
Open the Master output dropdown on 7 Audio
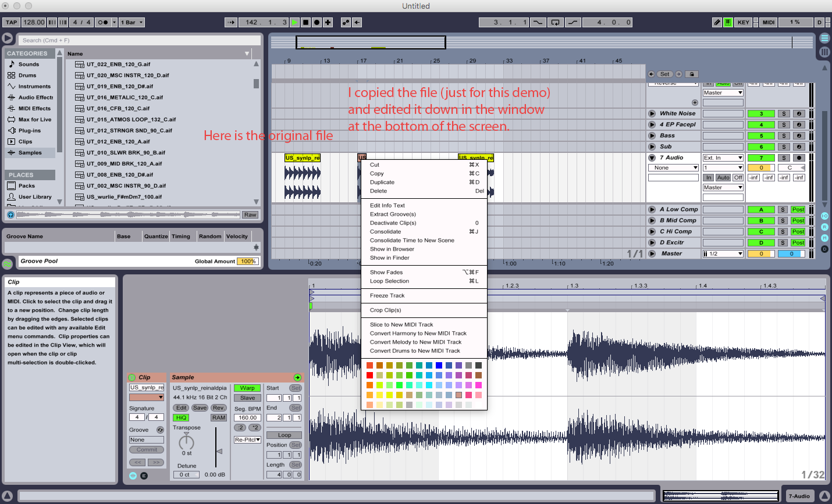[723, 187]
